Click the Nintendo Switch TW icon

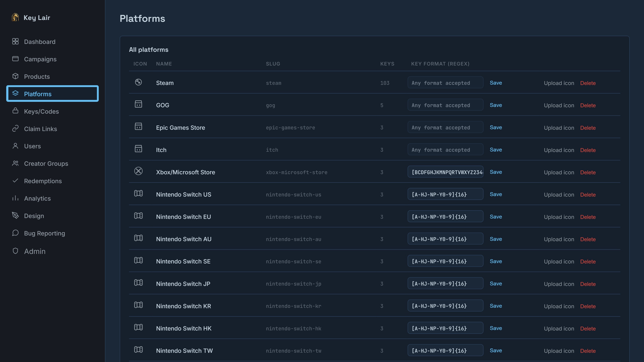click(x=138, y=350)
